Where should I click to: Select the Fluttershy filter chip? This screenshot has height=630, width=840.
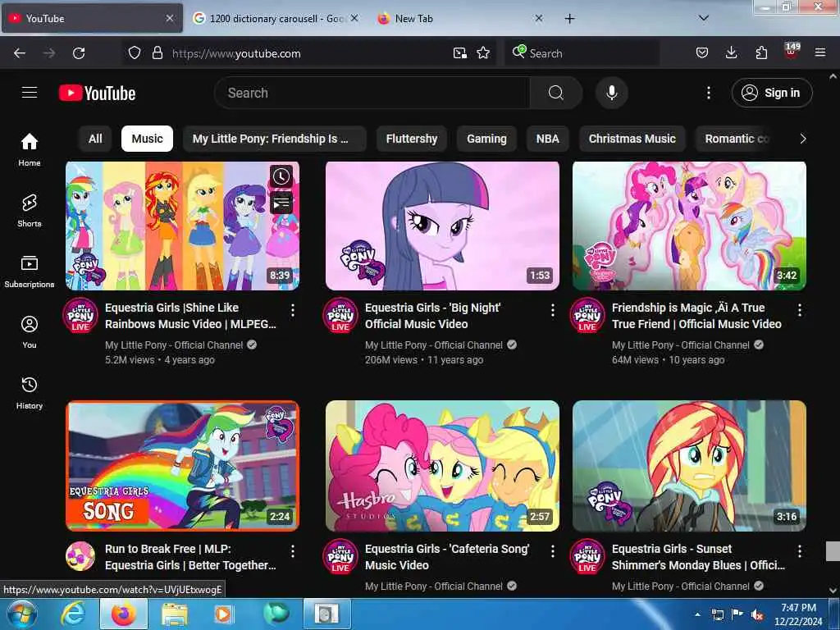click(x=412, y=139)
